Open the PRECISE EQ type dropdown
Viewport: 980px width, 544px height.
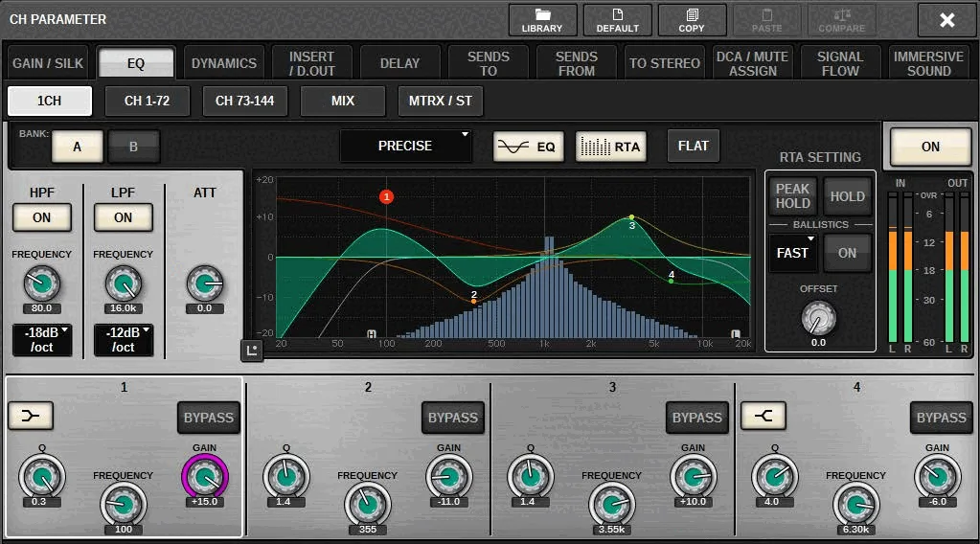(x=405, y=147)
